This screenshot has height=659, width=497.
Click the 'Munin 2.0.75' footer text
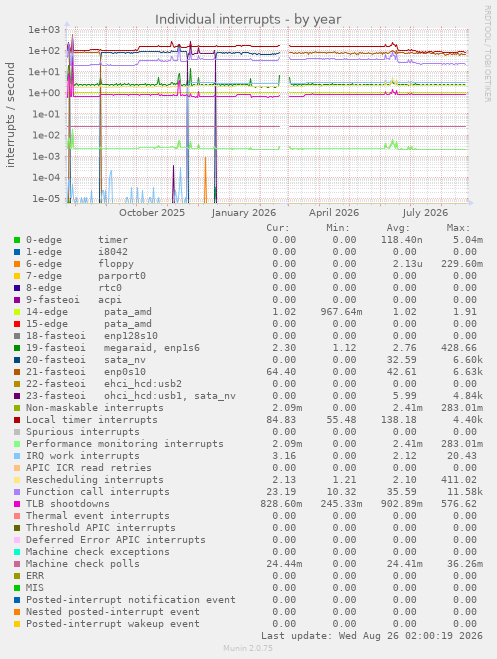click(x=248, y=648)
